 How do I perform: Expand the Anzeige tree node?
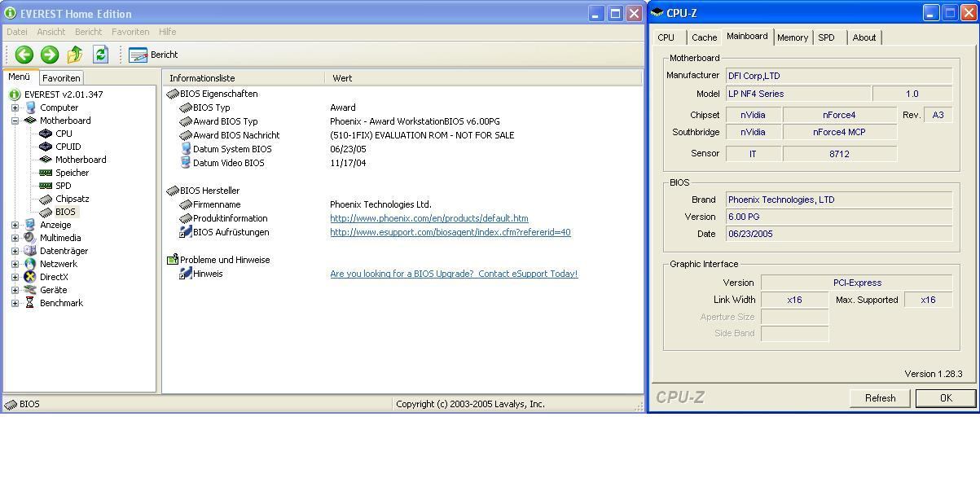pos(15,225)
